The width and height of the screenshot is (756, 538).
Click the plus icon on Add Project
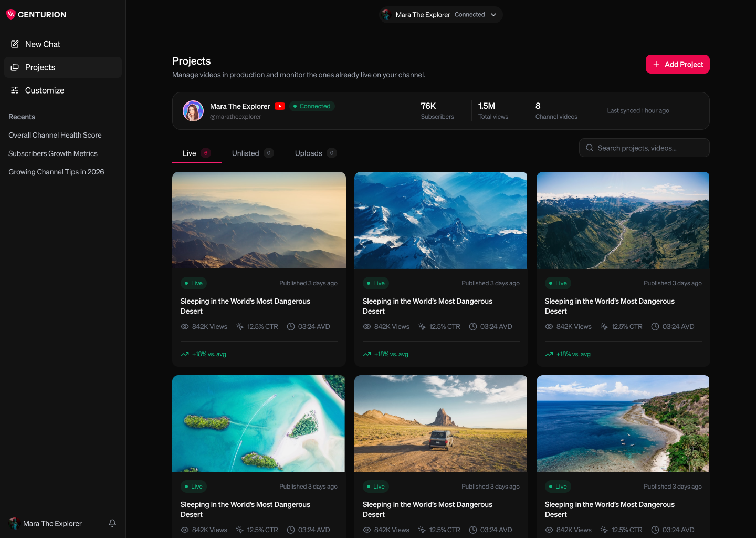[656, 64]
